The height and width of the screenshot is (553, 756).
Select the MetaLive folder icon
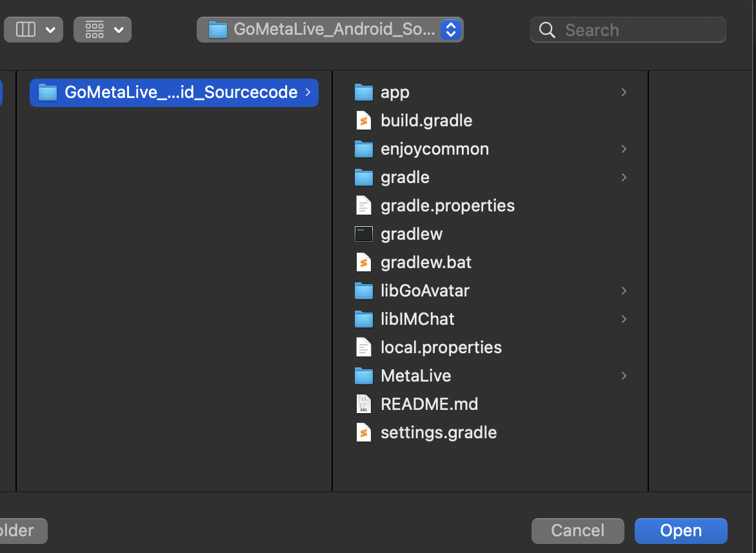pos(364,376)
